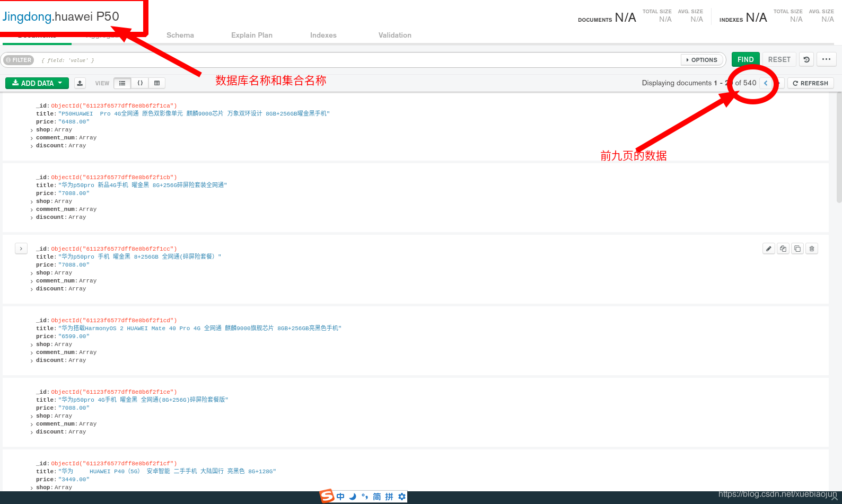The height and width of the screenshot is (504, 842).
Task: Go to the previous page of documents
Action: pos(766,83)
